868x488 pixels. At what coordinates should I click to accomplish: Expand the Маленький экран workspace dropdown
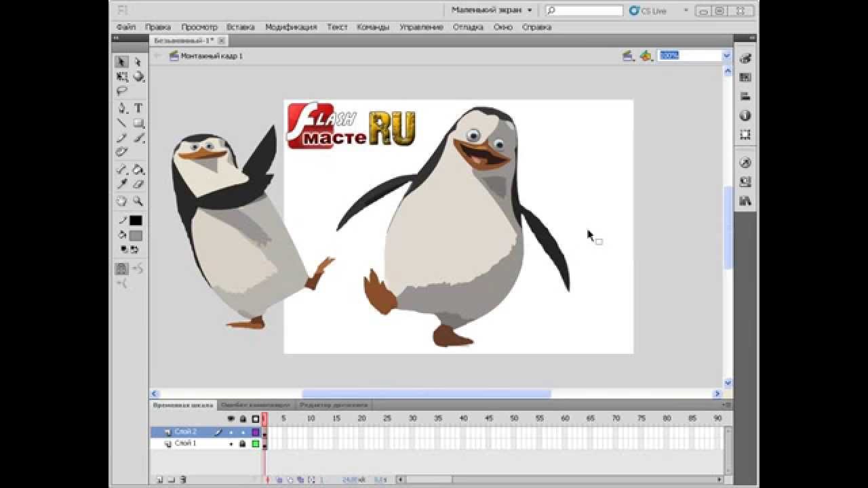[492, 10]
